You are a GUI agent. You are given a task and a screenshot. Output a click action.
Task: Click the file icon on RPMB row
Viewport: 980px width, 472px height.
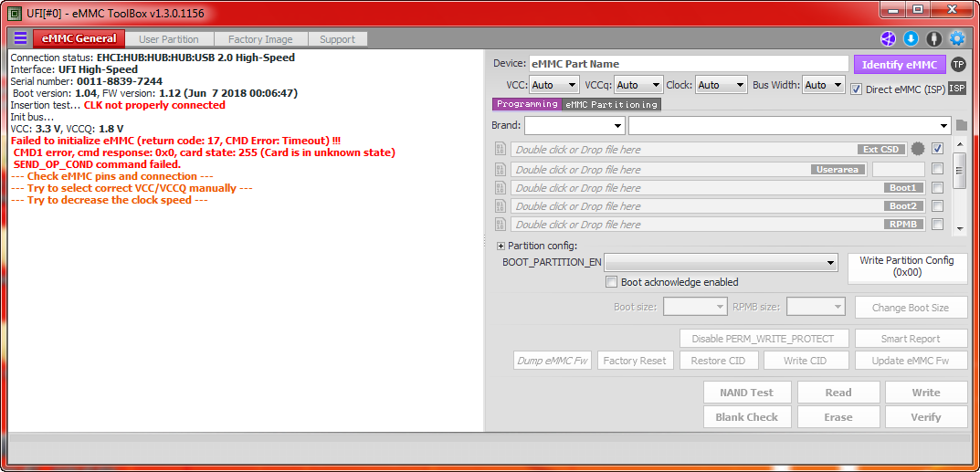pos(500,225)
